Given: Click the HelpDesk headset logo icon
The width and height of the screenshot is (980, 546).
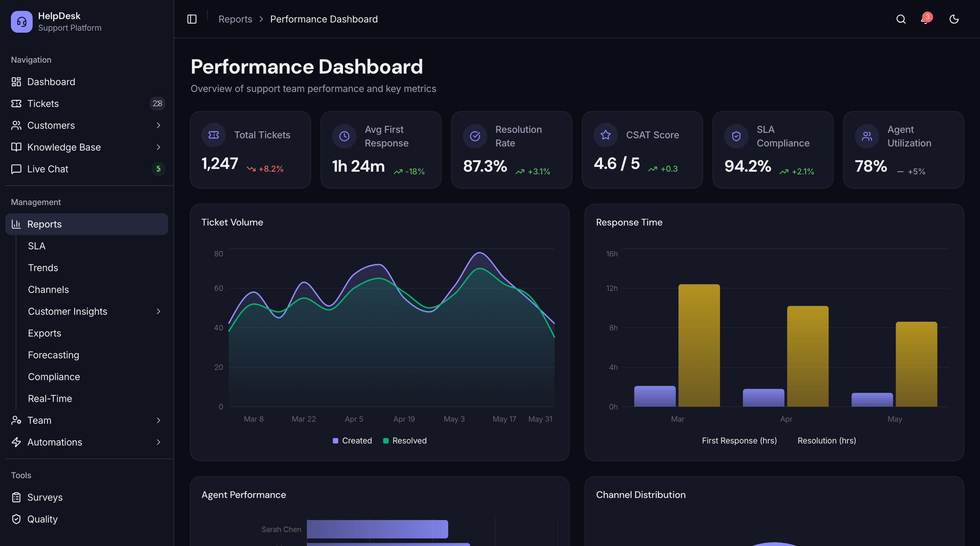Looking at the screenshot, I should (x=22, y=22).
